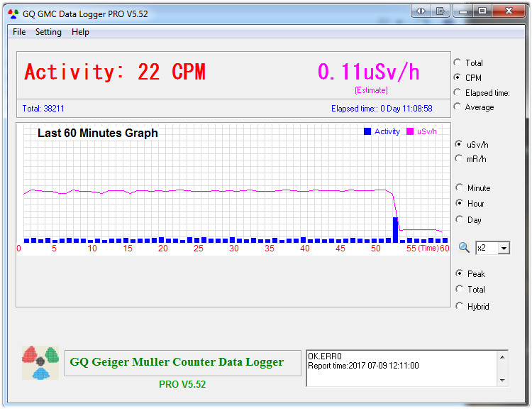Click the 0.11uSv/h dose reading
The height and width of the screenshot is (409, 532).
click(368, 72)
